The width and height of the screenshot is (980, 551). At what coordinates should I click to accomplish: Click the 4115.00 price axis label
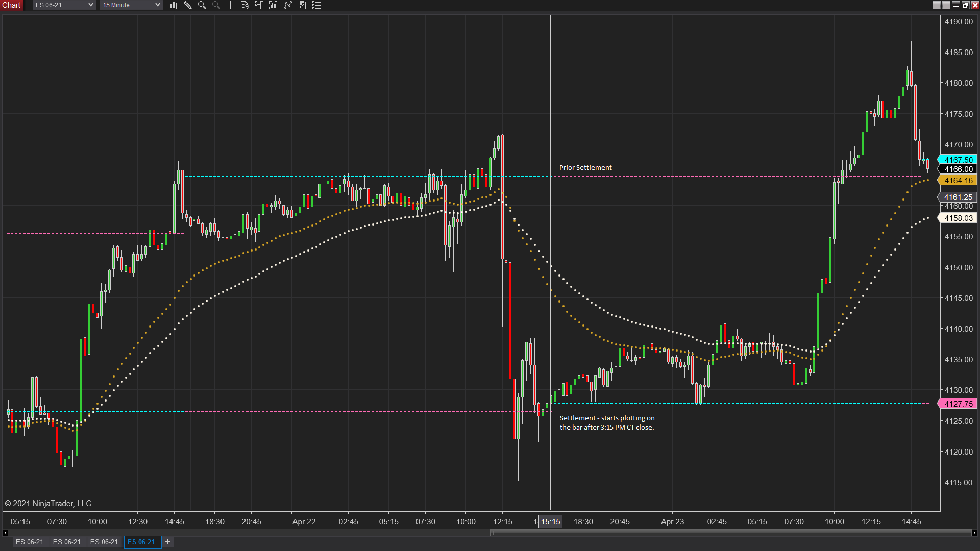click(959, 482)
